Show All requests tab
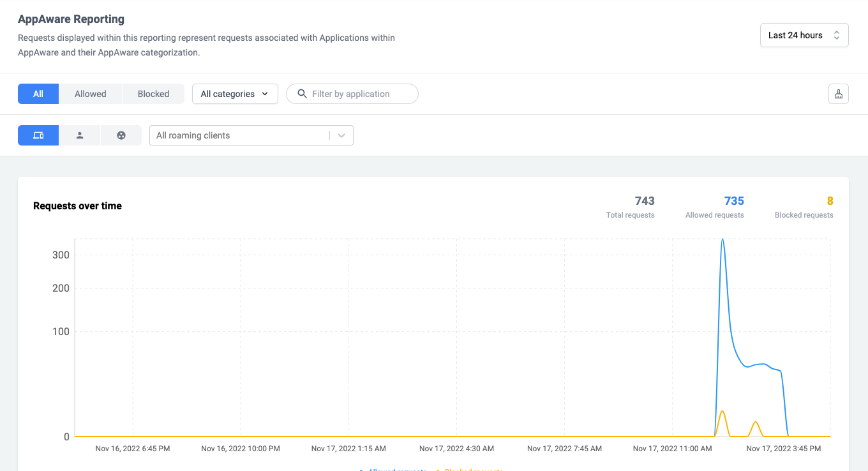Screen dimensions: 868x471 coord(38,94)
